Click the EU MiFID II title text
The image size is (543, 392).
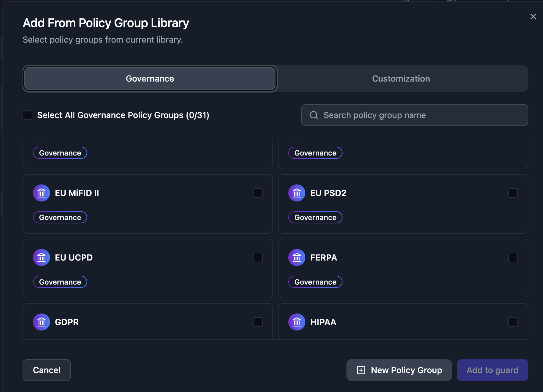pyautogui.click(x=77, y=193)
